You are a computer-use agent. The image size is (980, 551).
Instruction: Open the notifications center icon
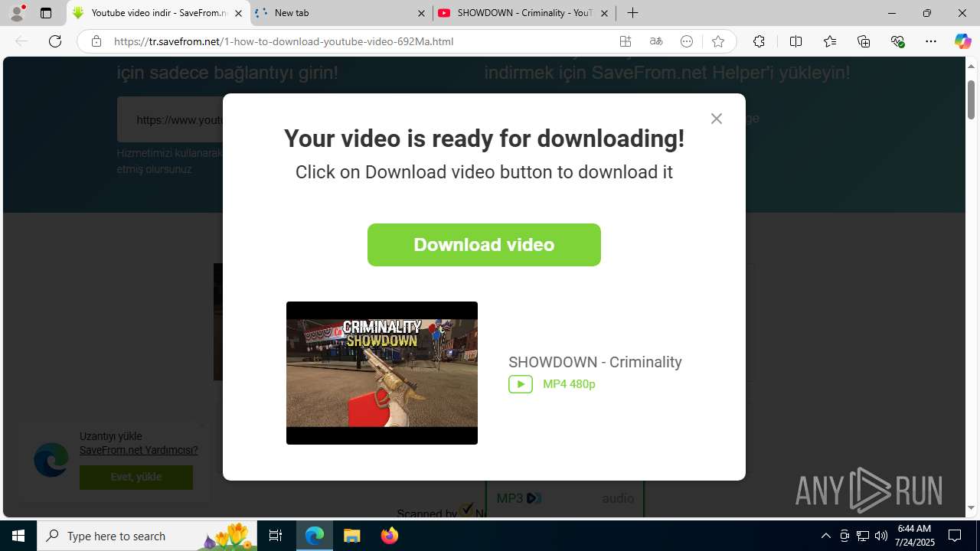coord(955,536)
